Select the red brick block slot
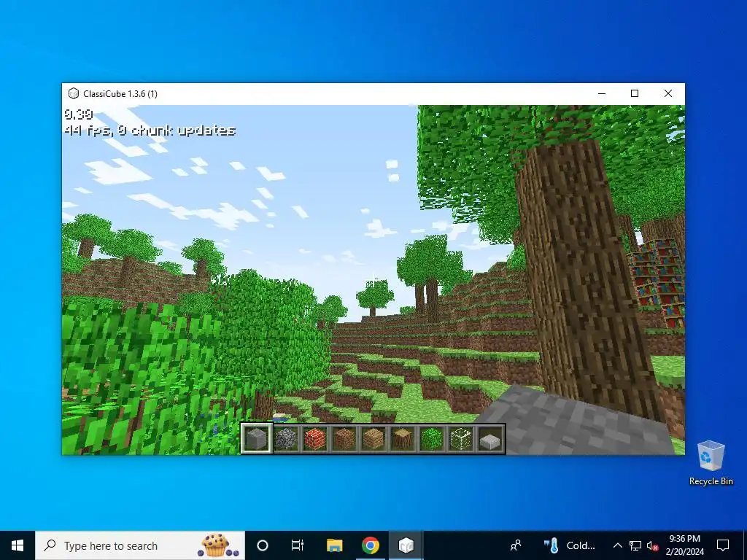The height and width of the screenshot is (560, 747). (x=315, y=438)
